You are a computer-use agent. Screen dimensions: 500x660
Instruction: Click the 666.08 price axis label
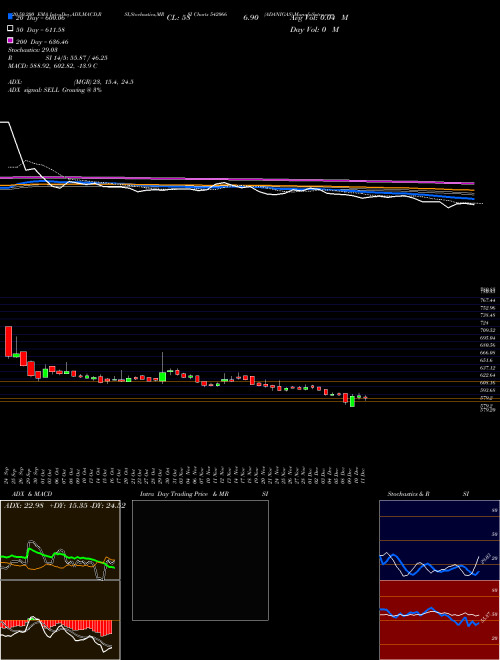pyautogui.click(x=488, y=353)
